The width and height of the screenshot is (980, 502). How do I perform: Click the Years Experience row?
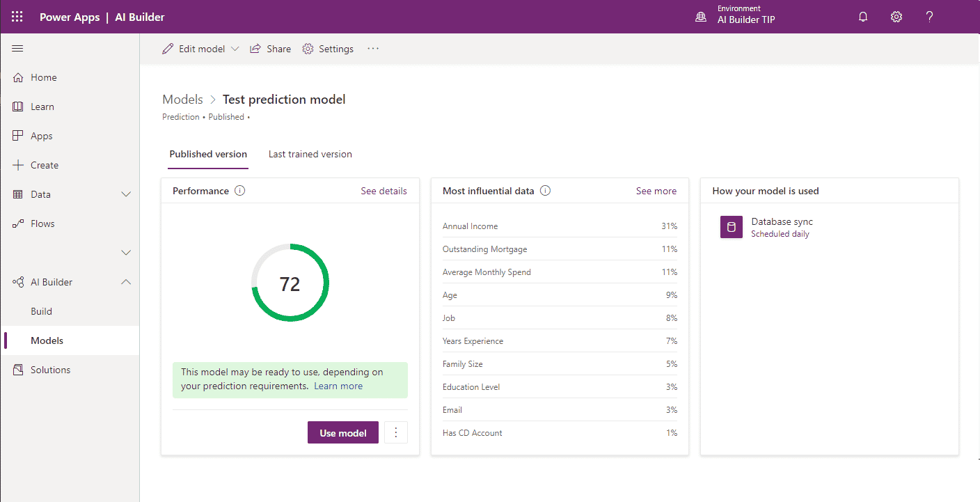[560, 341]
